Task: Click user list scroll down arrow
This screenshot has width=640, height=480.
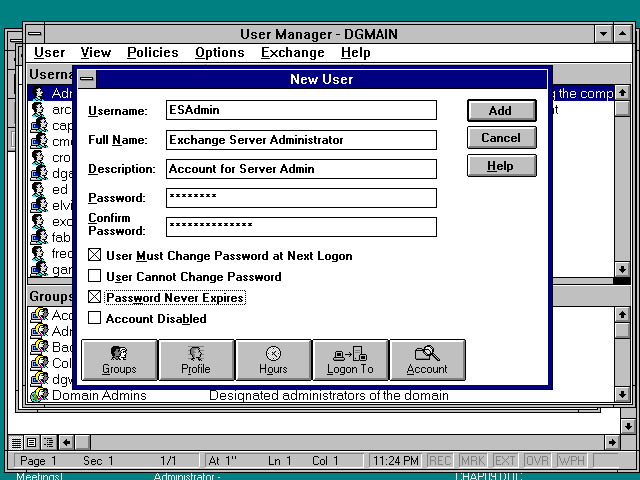Action: click(x=622, y=269)
